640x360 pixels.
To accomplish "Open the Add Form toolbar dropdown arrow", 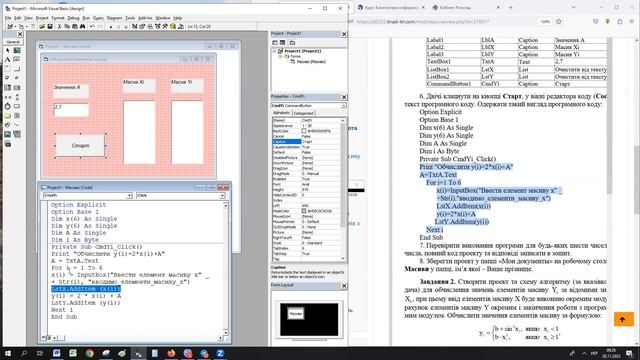I will (26, 26).
